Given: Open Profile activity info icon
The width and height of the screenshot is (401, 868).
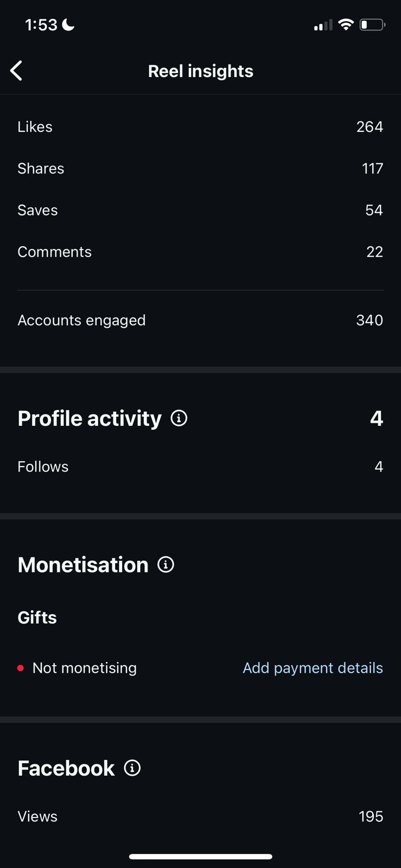Looking at the screenshot, I should tap(179, 418).
